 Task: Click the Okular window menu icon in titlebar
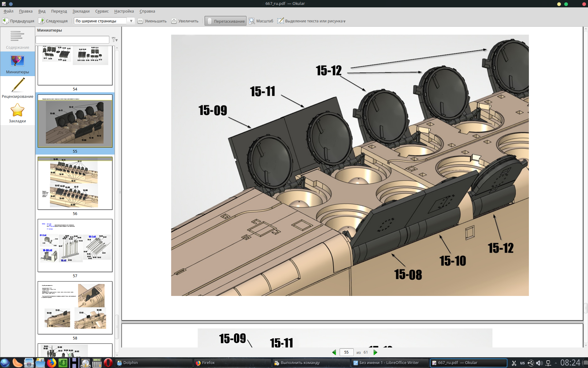[4, 4]
